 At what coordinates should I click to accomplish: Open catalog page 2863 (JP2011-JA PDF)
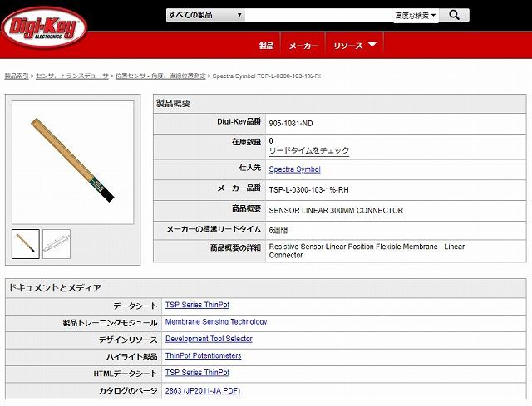point(203,391)
